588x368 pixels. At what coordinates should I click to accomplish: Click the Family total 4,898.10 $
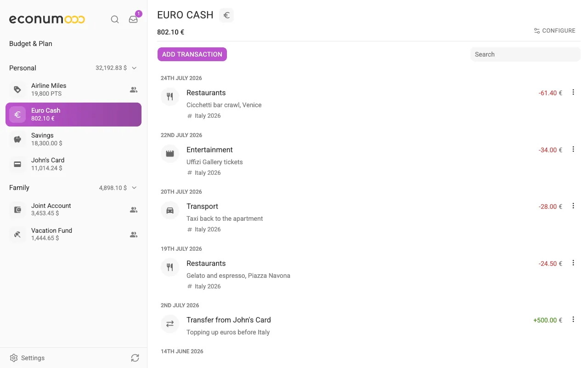coord(113,188)
